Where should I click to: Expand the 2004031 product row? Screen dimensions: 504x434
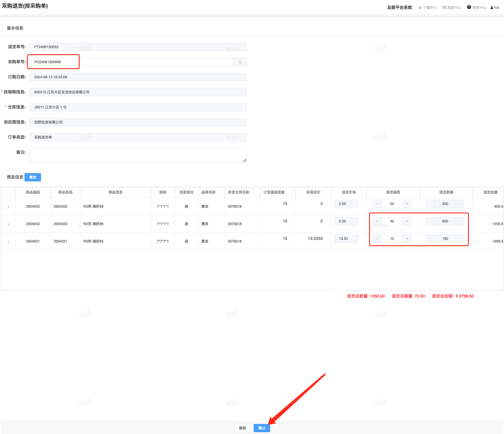[x=8, y=242]
